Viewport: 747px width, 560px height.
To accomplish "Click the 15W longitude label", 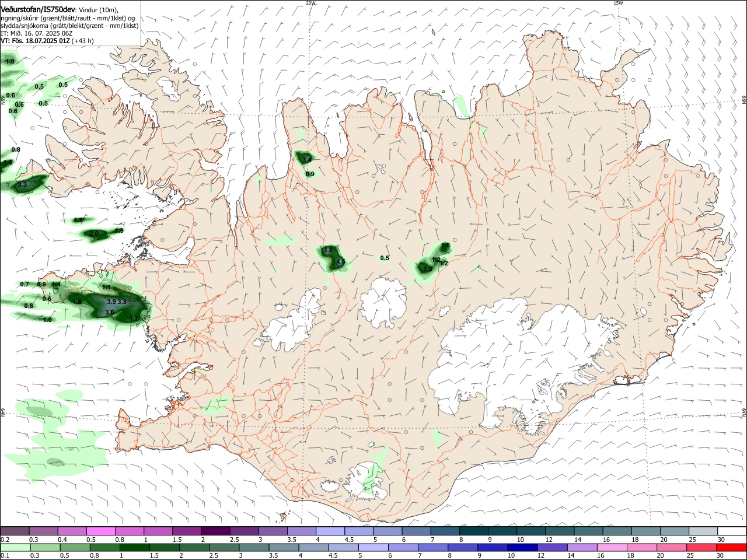I will [617, 3].
